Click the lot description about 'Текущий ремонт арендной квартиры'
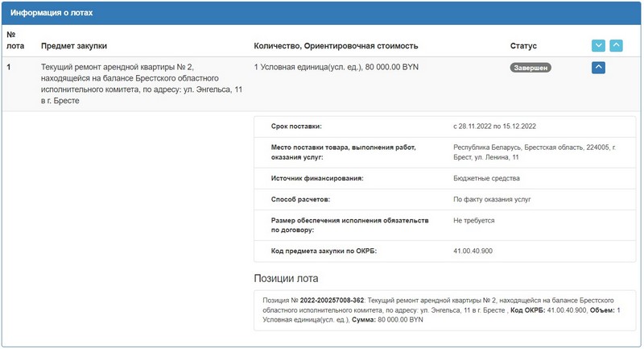This screenshot has height=349, width=644. click(141, 84)
